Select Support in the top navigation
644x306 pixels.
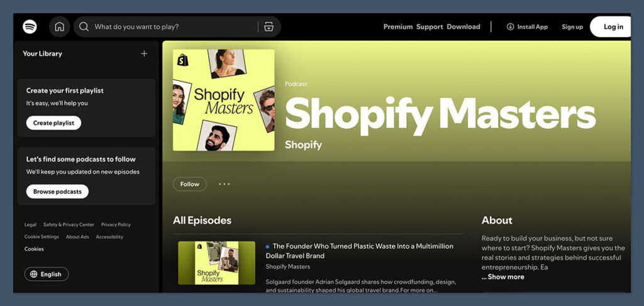[x=430, y=27]
